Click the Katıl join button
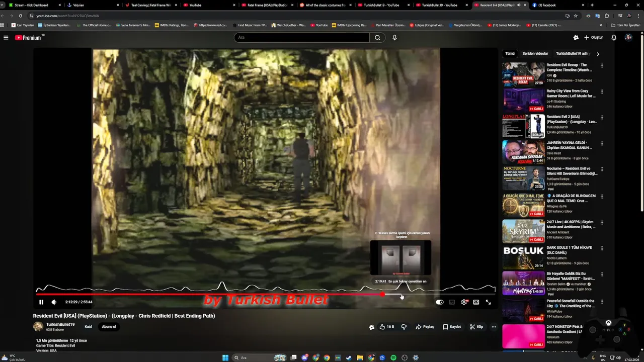 89,327
